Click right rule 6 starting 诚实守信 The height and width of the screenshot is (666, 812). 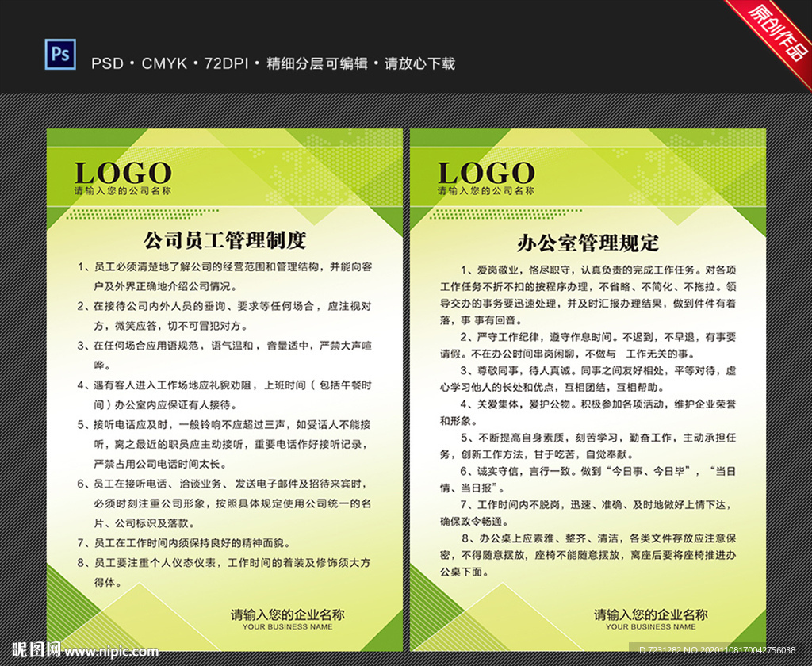tap(588, 480)
